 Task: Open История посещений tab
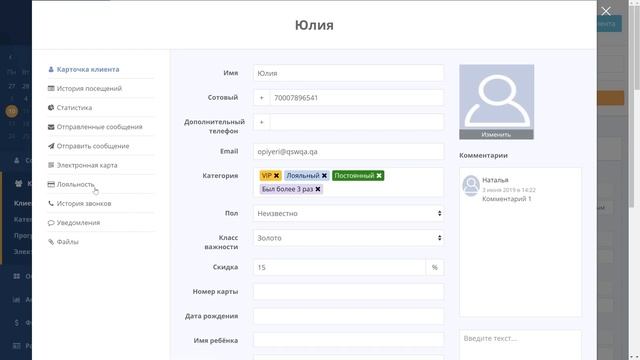click(x=89, y=89)
